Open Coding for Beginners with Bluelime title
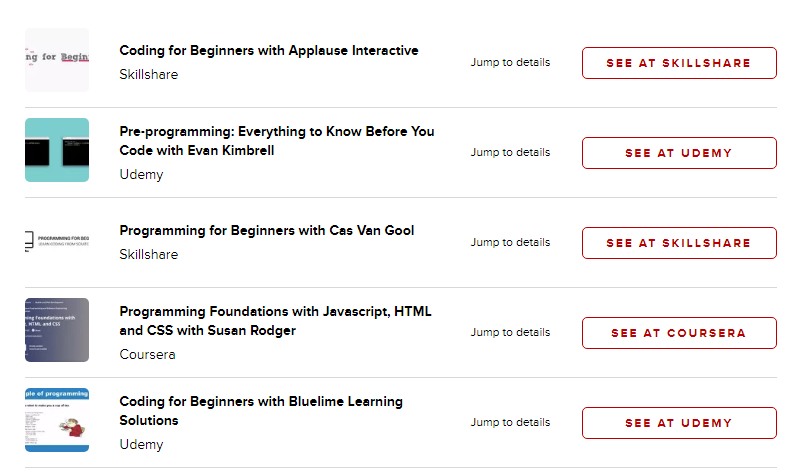This screenshot has width=800, height=476. pyautogui.click(x=261, y=411)
